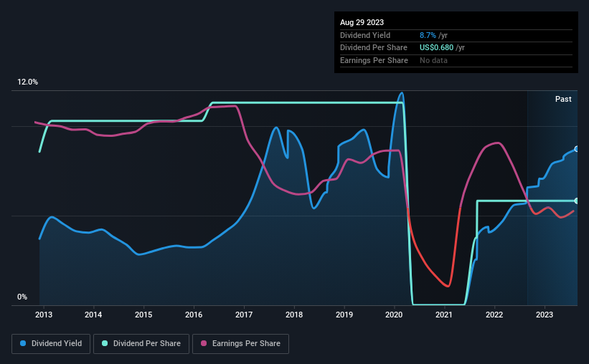Click the teal dividend per share endpoint marker
589x364 pixels.
(577, 201)
